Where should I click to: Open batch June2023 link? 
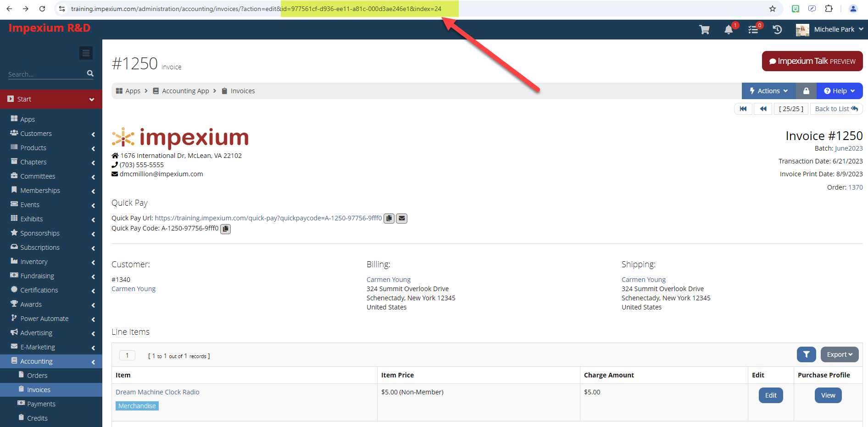point(849,148)
